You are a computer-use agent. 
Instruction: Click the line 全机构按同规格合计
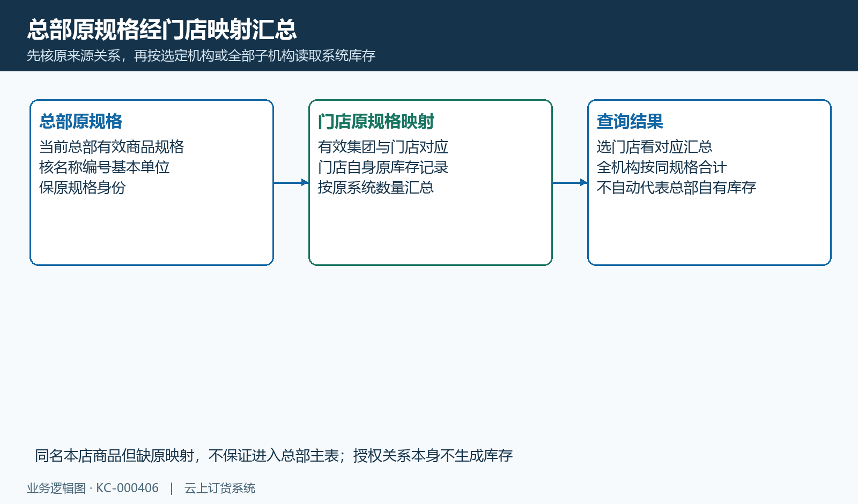click(662, 167)
